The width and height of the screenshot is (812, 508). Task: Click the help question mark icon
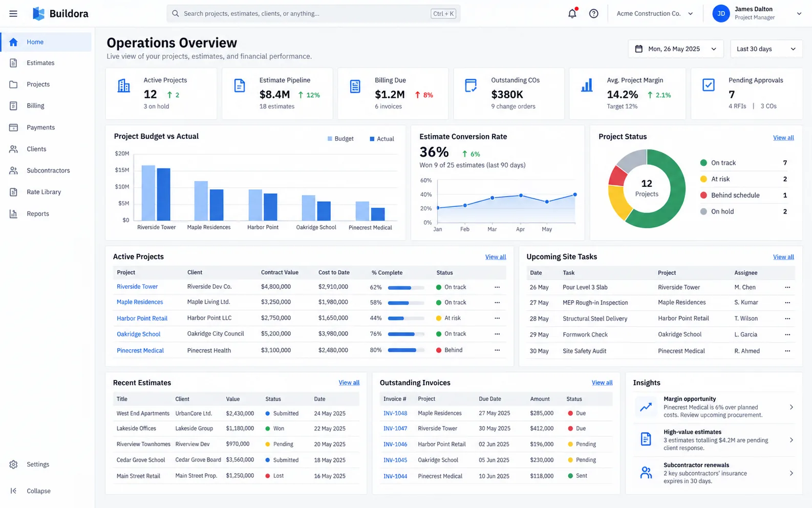point(594,14)
